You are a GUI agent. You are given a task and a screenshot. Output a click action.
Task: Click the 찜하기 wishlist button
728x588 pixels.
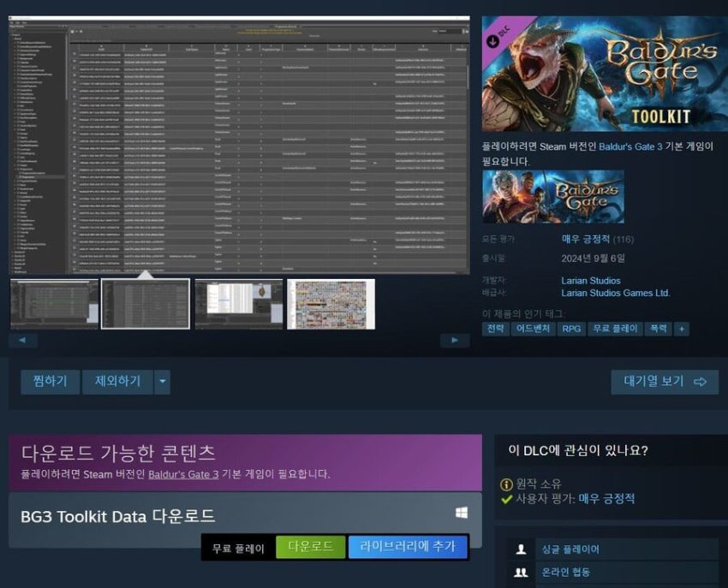click(x=51, y=382)
